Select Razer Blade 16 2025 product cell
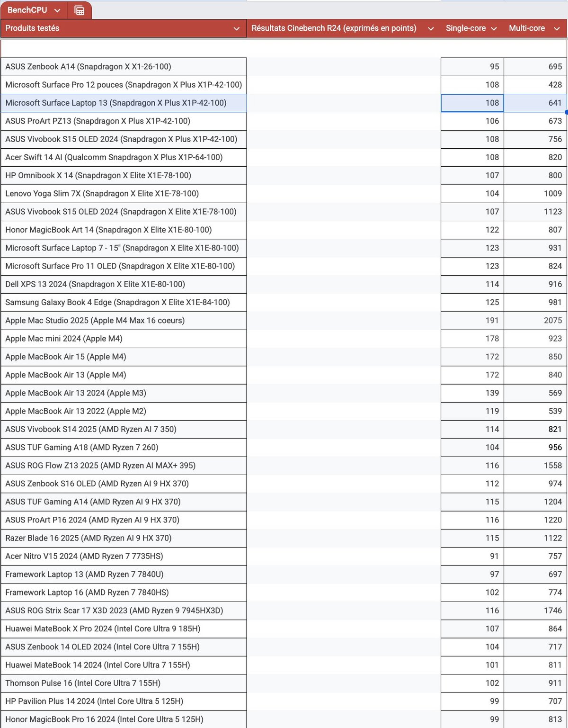This screenshot has height=728, width=568. click(124, 538)
